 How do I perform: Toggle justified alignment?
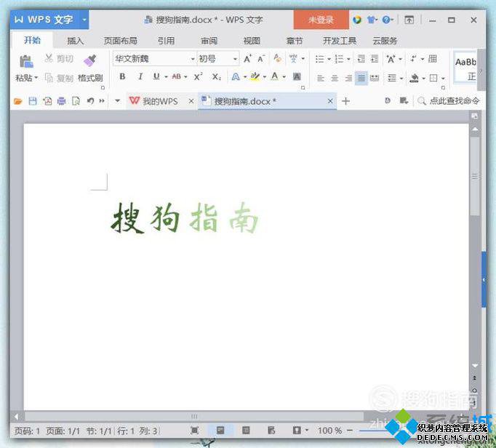click(361, 78)
